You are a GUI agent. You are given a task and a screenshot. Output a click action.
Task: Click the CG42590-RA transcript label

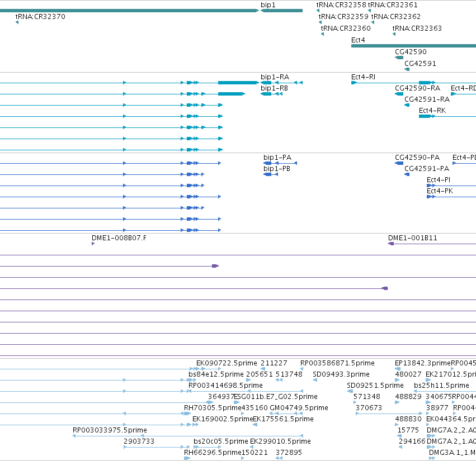click(417, 88)
